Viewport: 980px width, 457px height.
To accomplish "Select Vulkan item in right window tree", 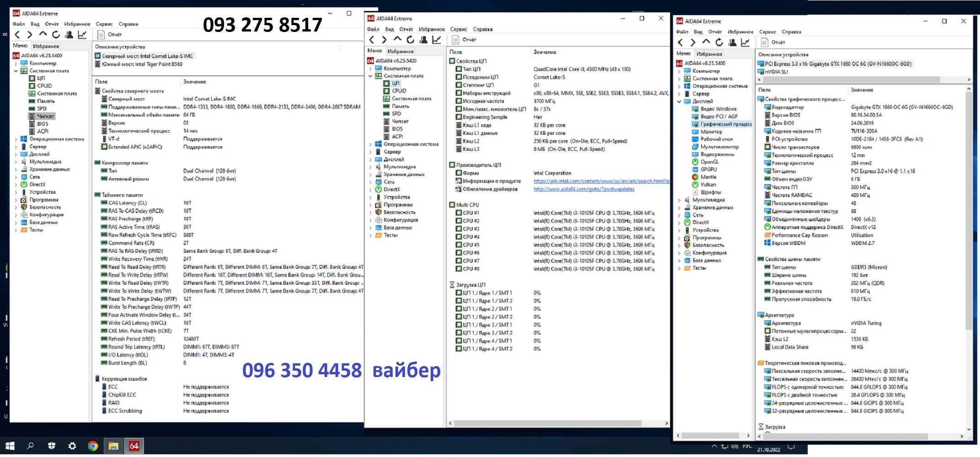I will pos(708,185).
